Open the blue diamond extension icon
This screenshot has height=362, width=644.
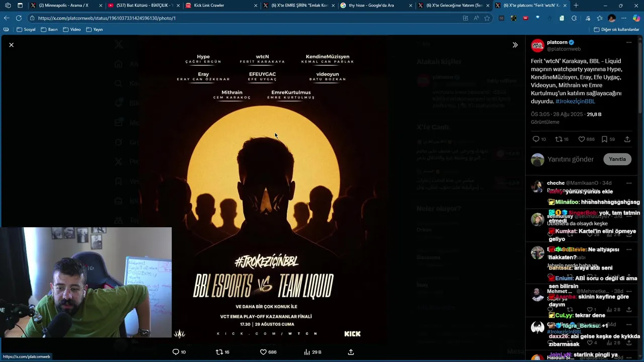(538, 18)
